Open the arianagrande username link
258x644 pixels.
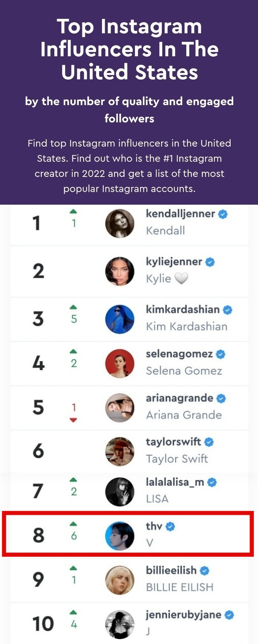pos(179,398)
